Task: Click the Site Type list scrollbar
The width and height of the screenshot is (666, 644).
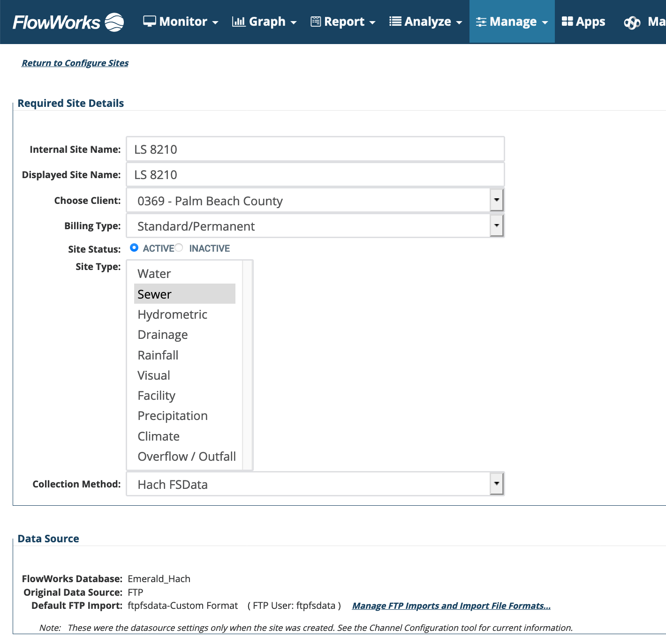Action: coord(247,365)
